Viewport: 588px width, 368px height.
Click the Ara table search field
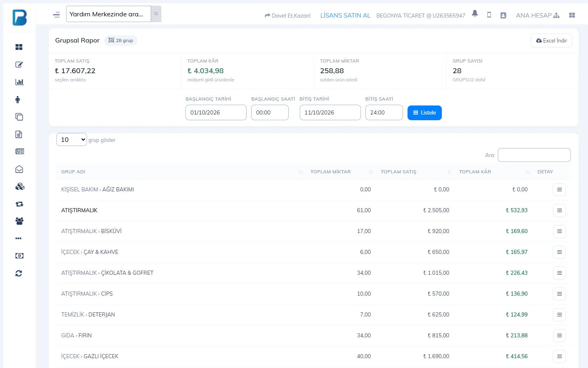(534, 155)
